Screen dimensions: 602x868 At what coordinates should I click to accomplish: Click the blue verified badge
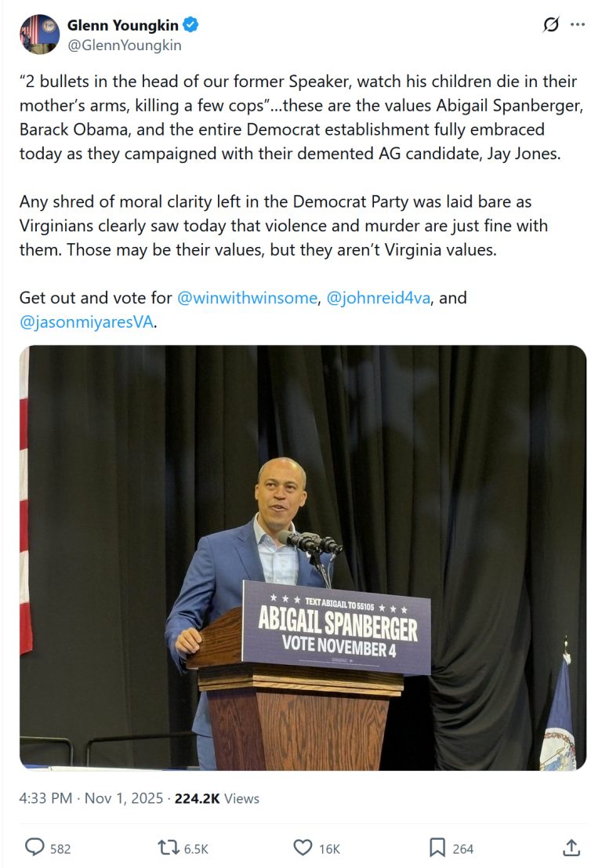191,25
